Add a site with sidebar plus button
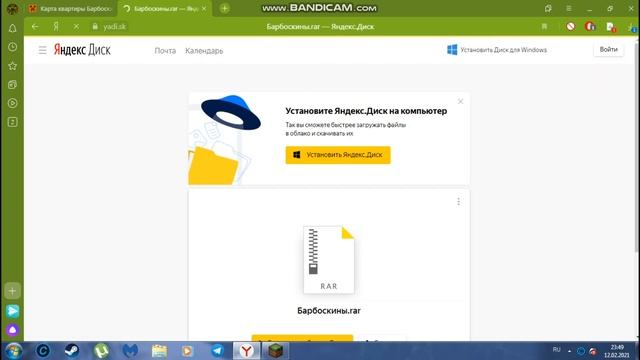The width and height of the screenshot is (640, 360). pyautogui.click(x=12, y=291)
